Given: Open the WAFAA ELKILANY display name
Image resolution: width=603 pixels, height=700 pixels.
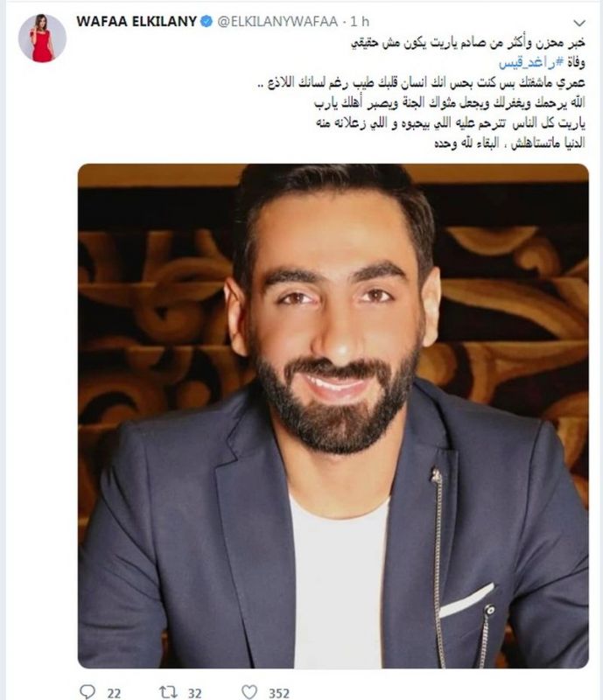Looking at the screenshot, I should (x=137, y=21).
